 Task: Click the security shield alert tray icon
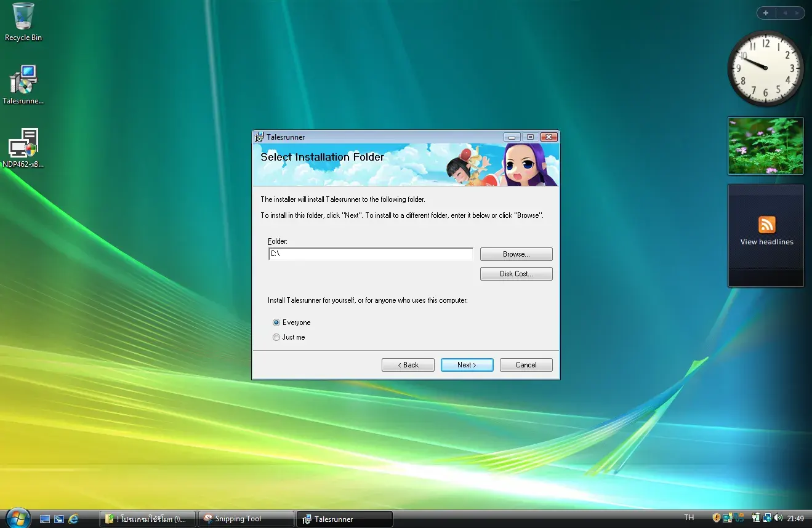coord(717,518)
